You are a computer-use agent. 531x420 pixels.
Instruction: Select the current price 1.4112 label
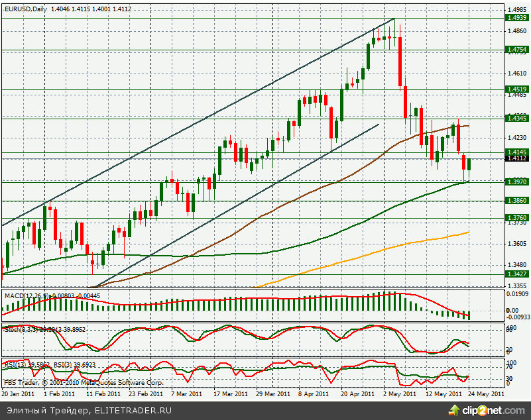coord(516,158)
